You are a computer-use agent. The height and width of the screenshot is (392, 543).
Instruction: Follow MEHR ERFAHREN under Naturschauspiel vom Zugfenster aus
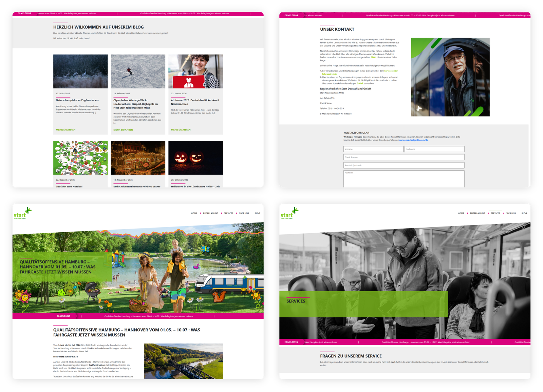point(65,130)
